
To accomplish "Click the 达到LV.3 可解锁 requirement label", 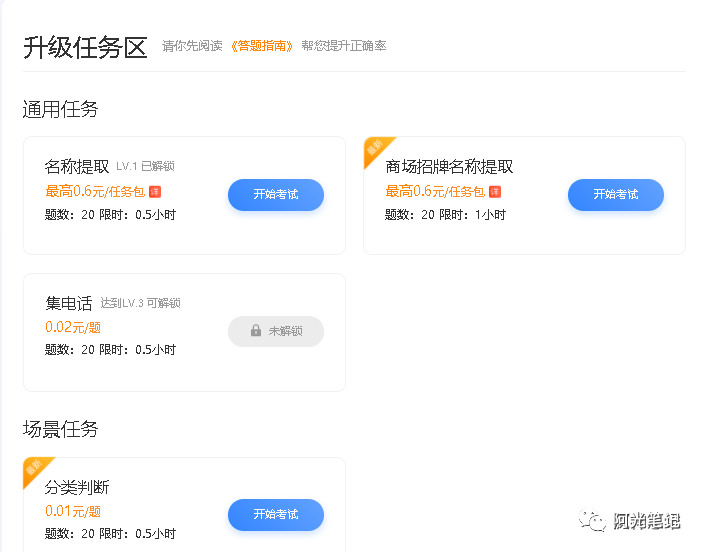I will 140,303.
